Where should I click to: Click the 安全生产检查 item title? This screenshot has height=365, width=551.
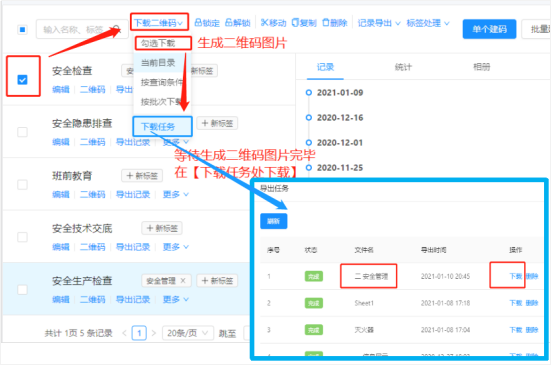coord(82,281)
